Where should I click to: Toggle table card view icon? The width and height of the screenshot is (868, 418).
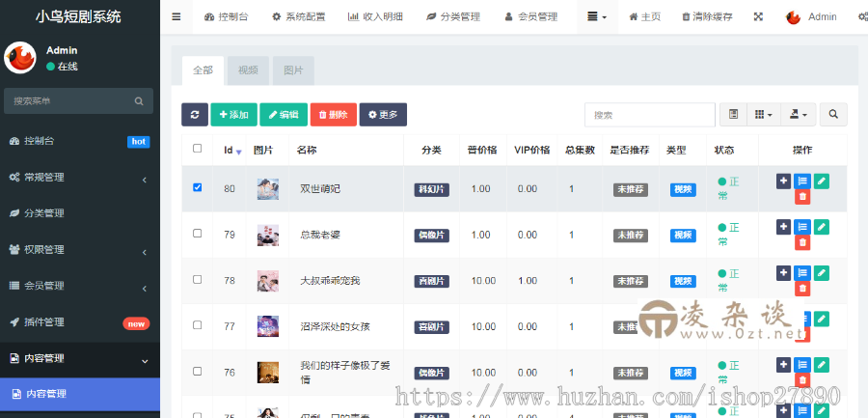(x=734, y=115)
